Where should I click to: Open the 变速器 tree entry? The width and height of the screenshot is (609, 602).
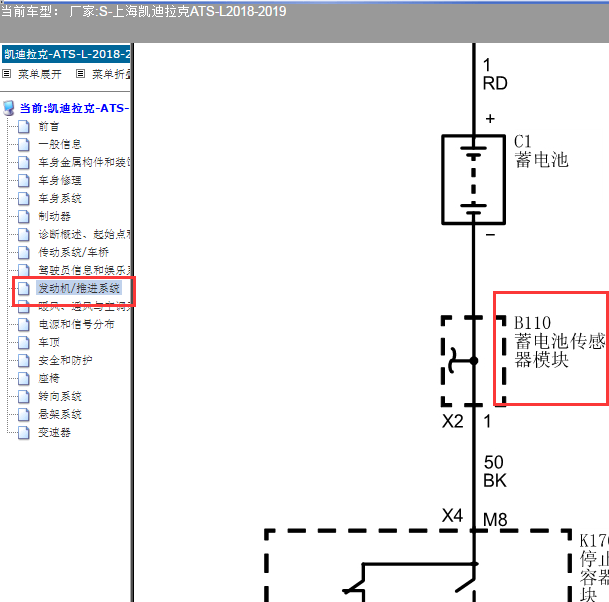coord(54,432)
